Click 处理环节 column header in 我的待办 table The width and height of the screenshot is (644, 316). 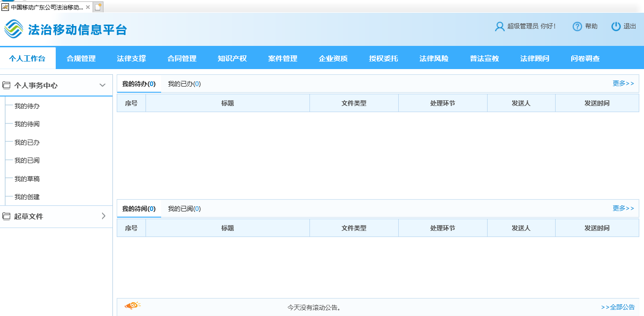[443, 103]
